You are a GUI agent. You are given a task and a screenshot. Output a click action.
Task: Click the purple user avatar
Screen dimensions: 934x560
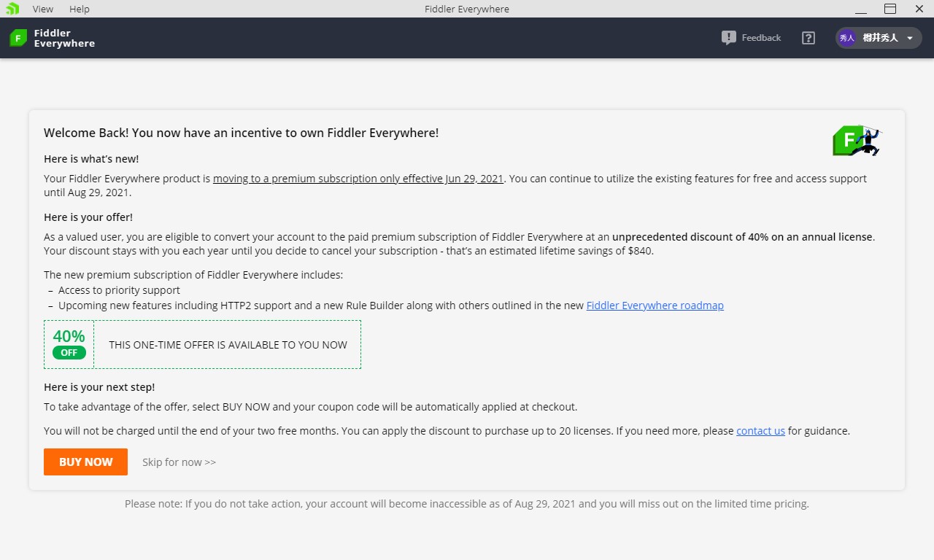(x=846, y=38)
